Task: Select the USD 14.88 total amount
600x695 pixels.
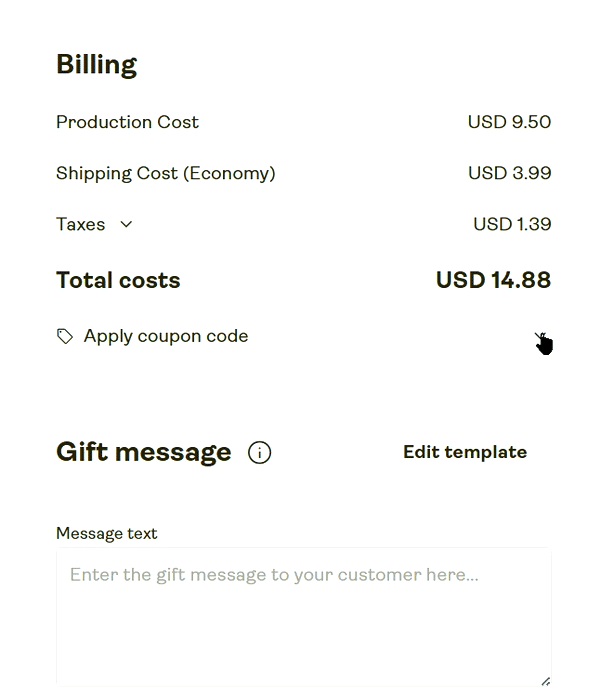Action: (493, 280)
